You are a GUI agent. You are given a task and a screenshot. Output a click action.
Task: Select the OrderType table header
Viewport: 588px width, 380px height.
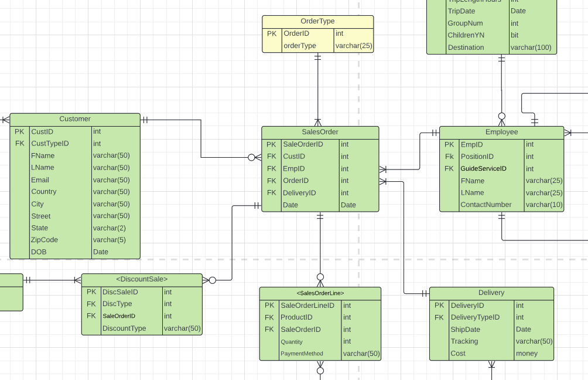click(x=317, y=21)
